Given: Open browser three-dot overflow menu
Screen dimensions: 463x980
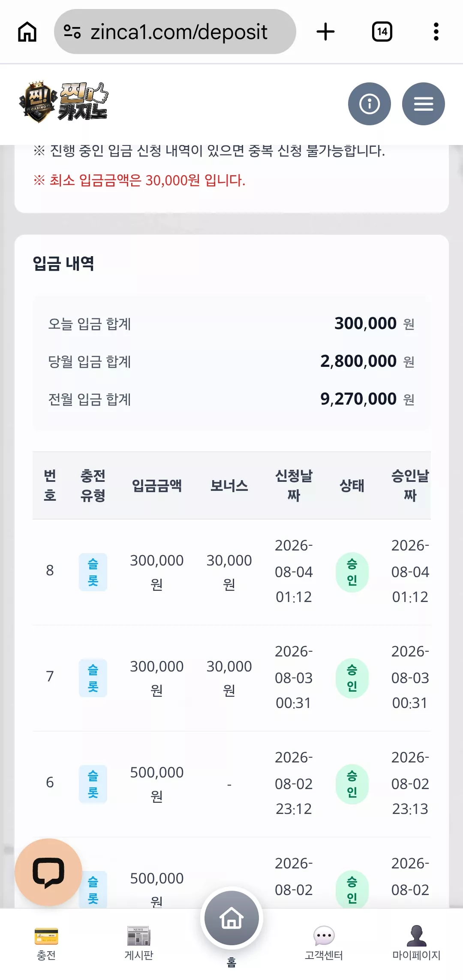Looking at the screenshot, I should 436,32.
